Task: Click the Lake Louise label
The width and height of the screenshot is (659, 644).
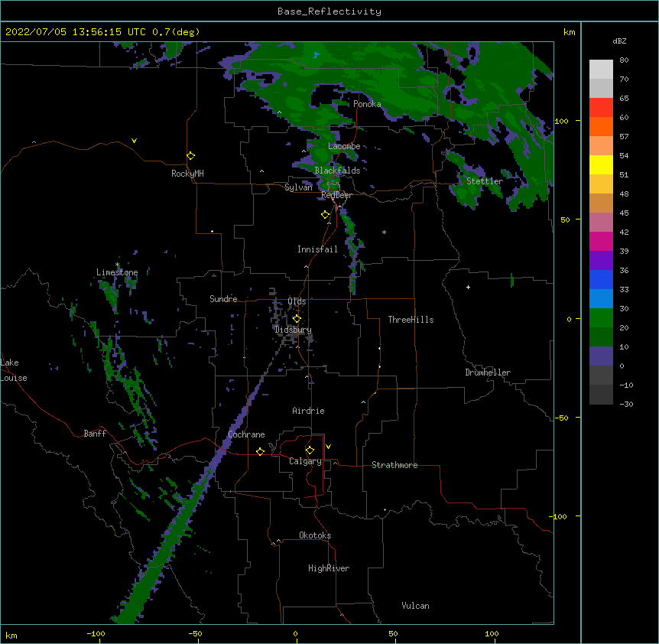Action: coord(12,370)
